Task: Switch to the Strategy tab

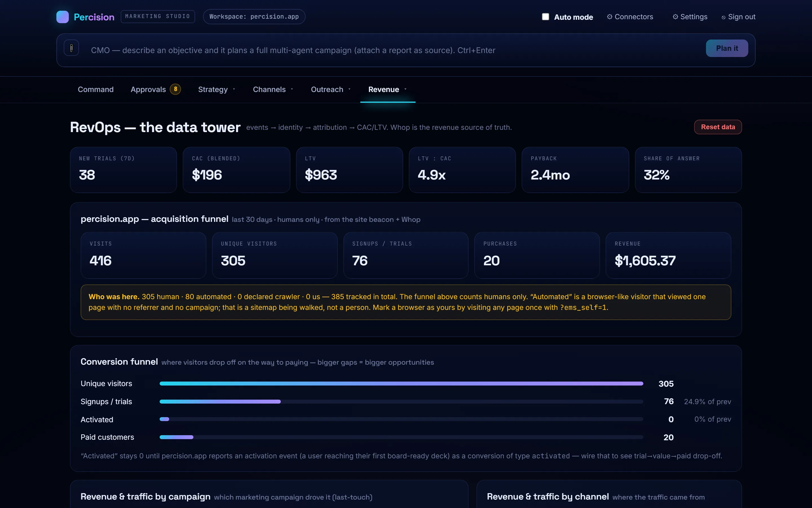Action: click(217, 89)
